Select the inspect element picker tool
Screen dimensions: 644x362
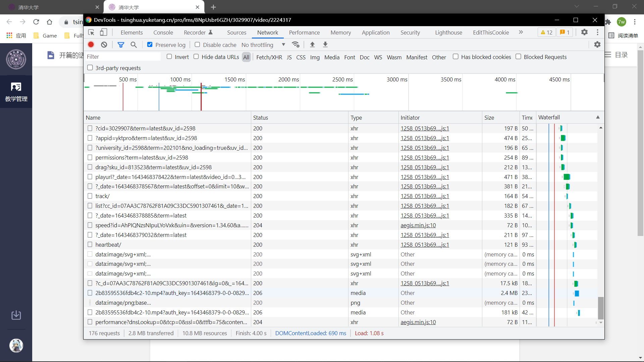91,32
